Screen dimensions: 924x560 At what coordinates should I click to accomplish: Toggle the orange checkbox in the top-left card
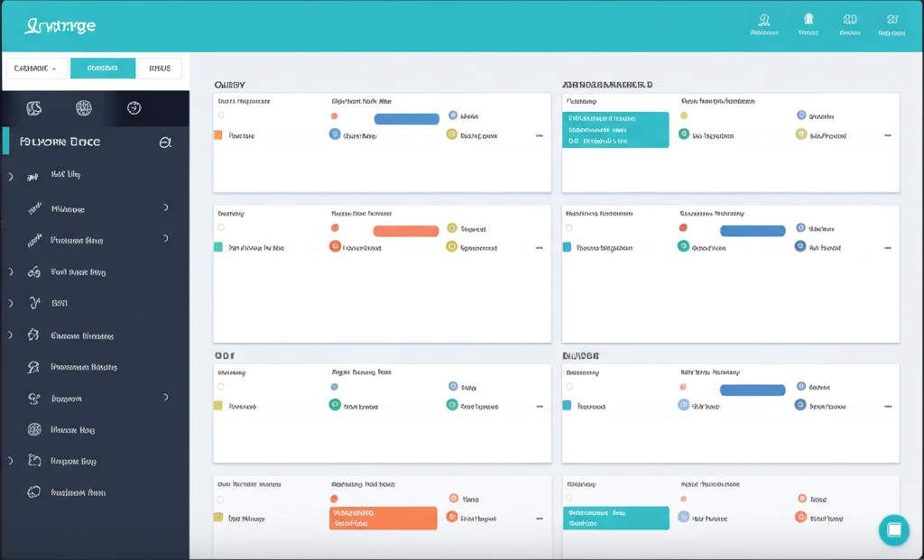coord(217,135)
